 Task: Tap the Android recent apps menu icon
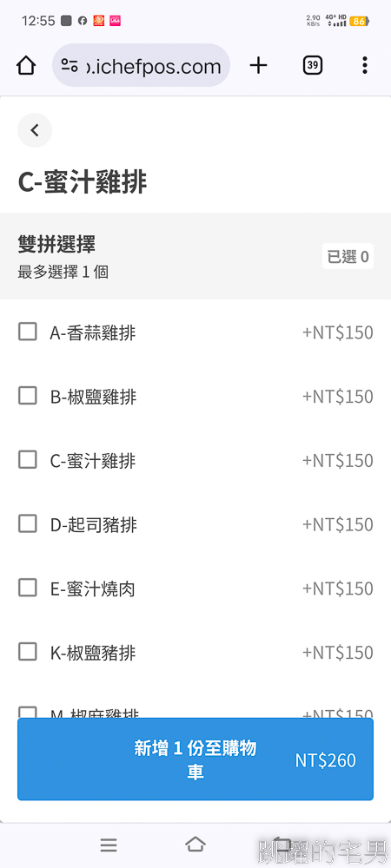pos(109,845)
